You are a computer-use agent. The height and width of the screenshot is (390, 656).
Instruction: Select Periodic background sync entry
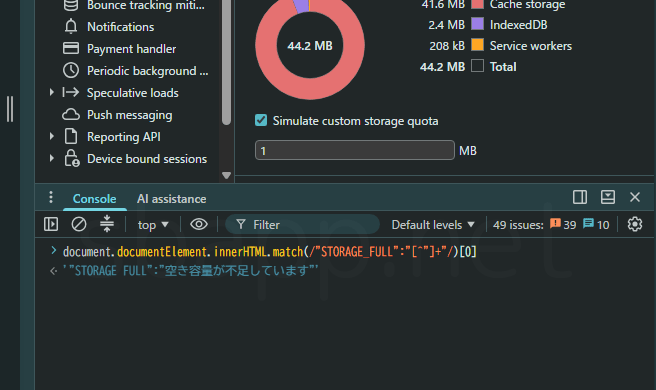147,71
